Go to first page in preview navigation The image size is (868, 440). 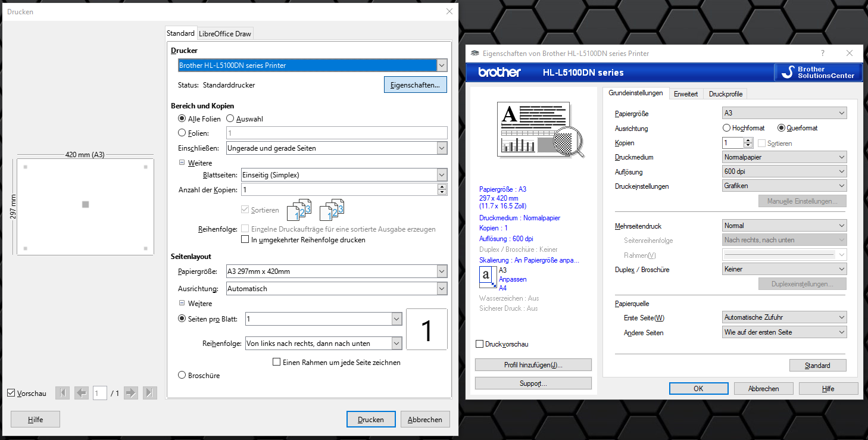click(x=63, y=393)
